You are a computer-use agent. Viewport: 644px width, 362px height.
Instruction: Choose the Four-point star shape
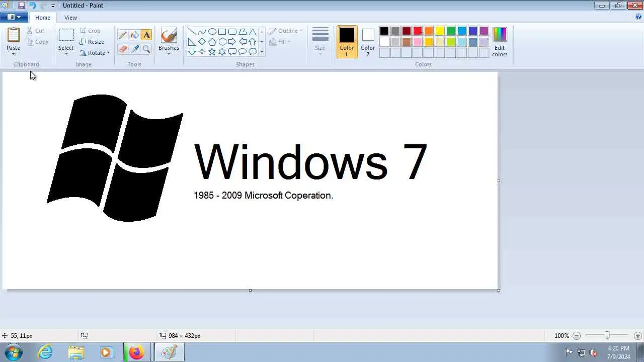(202, 52)
